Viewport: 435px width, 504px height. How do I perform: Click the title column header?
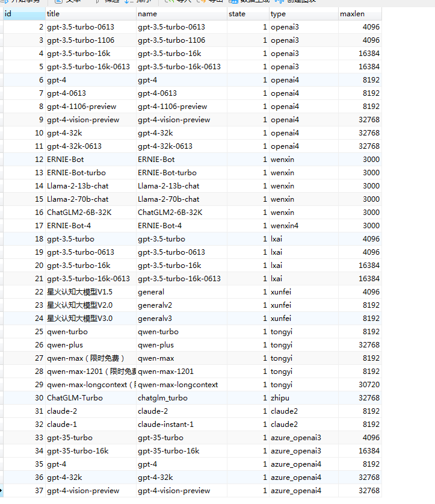91,14
